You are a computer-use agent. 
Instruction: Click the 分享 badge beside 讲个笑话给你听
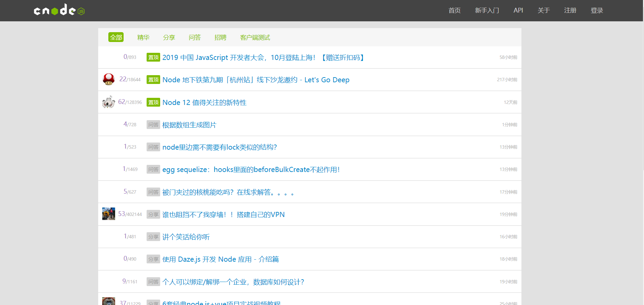tap(153, 237)
